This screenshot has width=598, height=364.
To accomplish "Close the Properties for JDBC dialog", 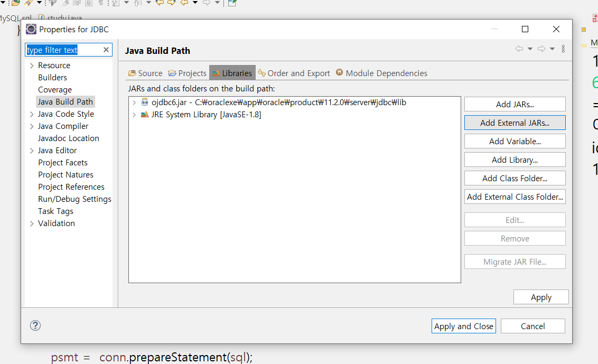I will coord(556,29).
